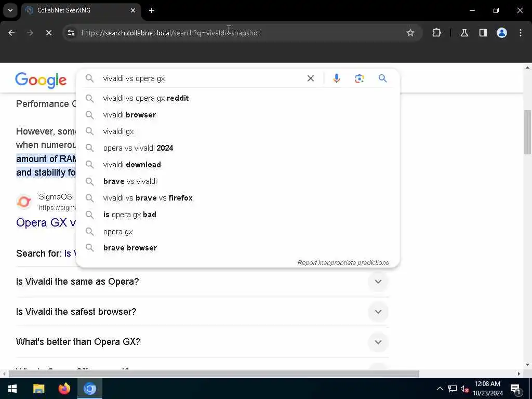Click the horizontal page scrollbar thumb
532x399 pixels.
pos(214,374)
